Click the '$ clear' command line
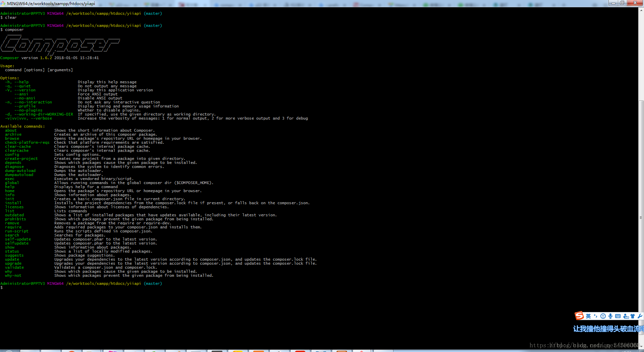The height and width of the screenshot is (352, 644). [8, 17]
